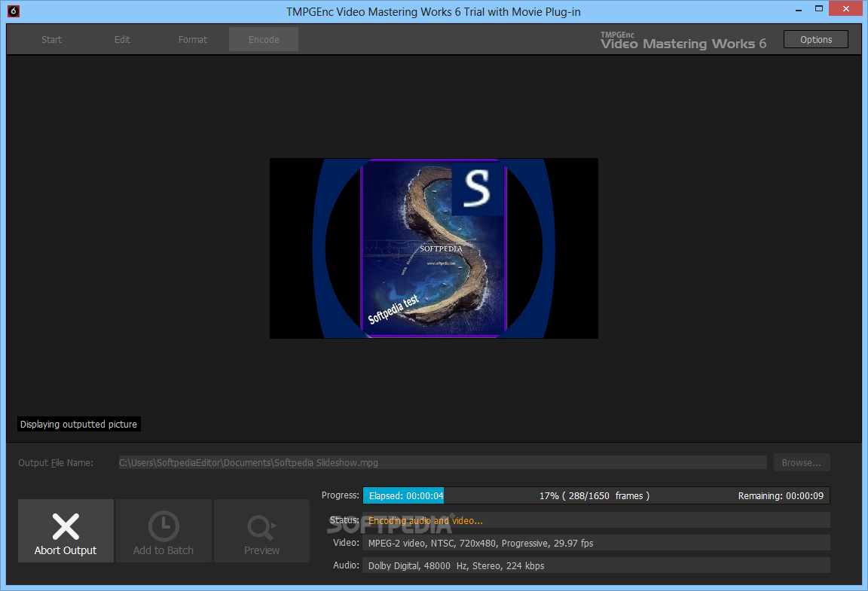Click the 17% ( 288/1650 frames ) text

pos(594,496)
